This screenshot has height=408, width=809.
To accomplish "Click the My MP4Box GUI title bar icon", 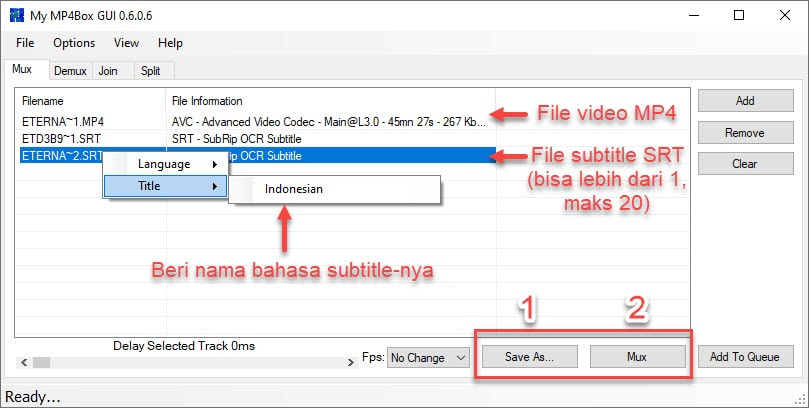I will 17,15.
